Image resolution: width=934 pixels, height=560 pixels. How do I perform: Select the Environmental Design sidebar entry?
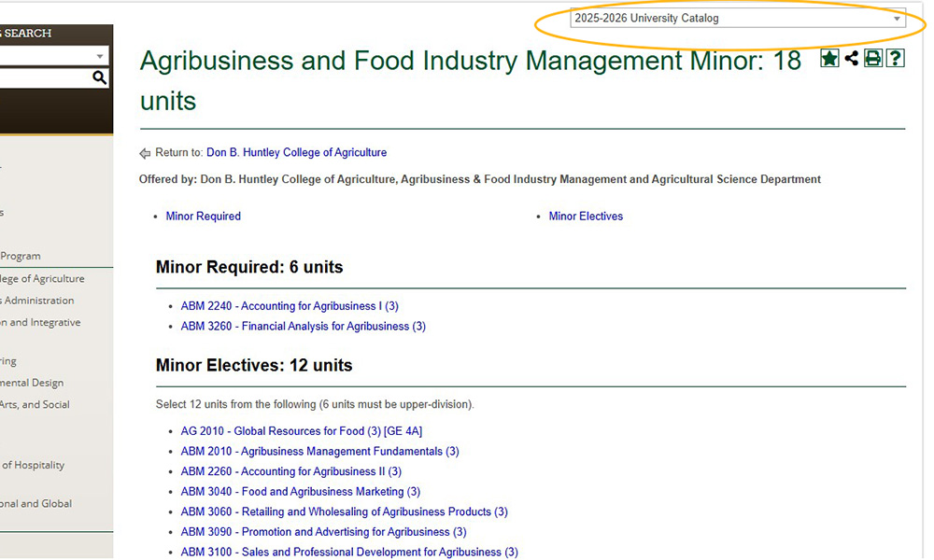(31, 382)
